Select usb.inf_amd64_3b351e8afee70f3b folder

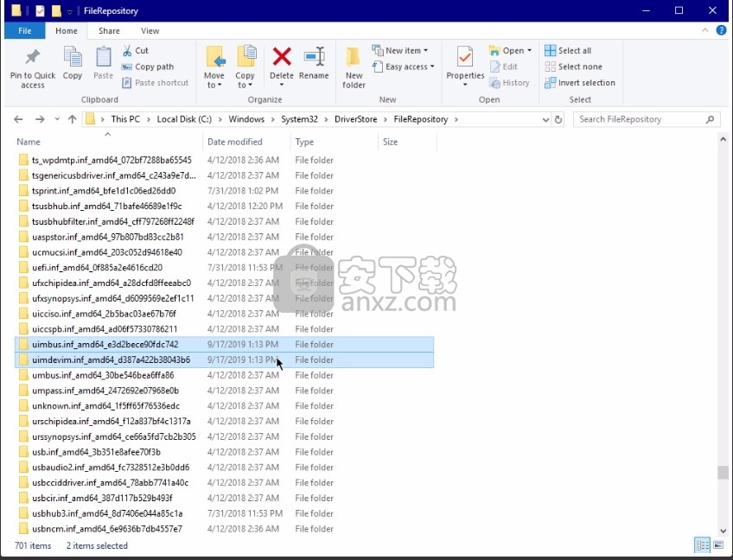pyautogui.click(x=225, y=452)
